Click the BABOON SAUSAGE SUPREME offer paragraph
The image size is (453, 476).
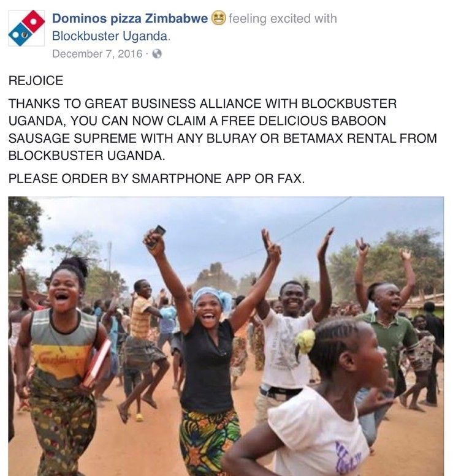223,130
